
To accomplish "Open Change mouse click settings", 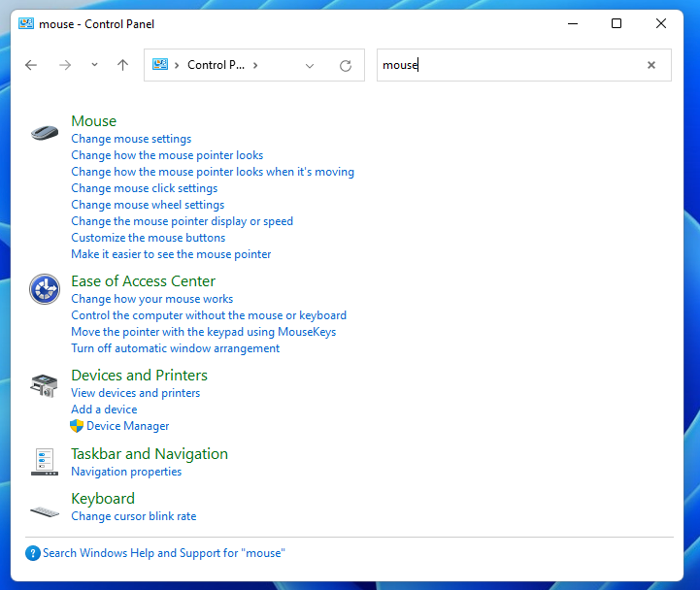I will click(x=145, y=188).
